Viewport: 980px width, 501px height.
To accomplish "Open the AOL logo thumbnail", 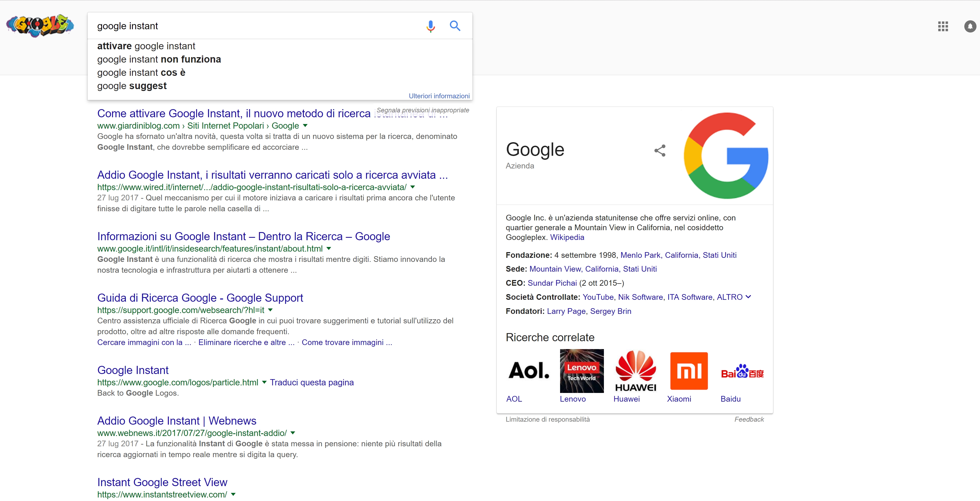I will click(529, 371).
